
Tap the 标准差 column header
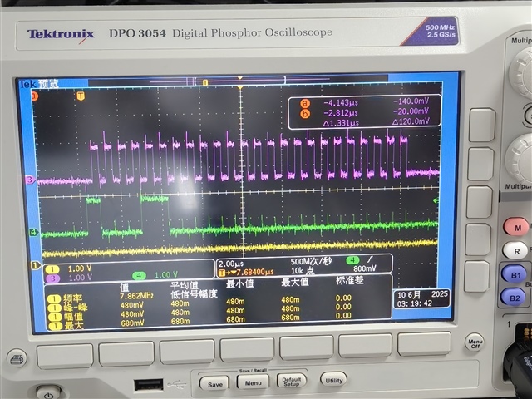pos(350,280)
